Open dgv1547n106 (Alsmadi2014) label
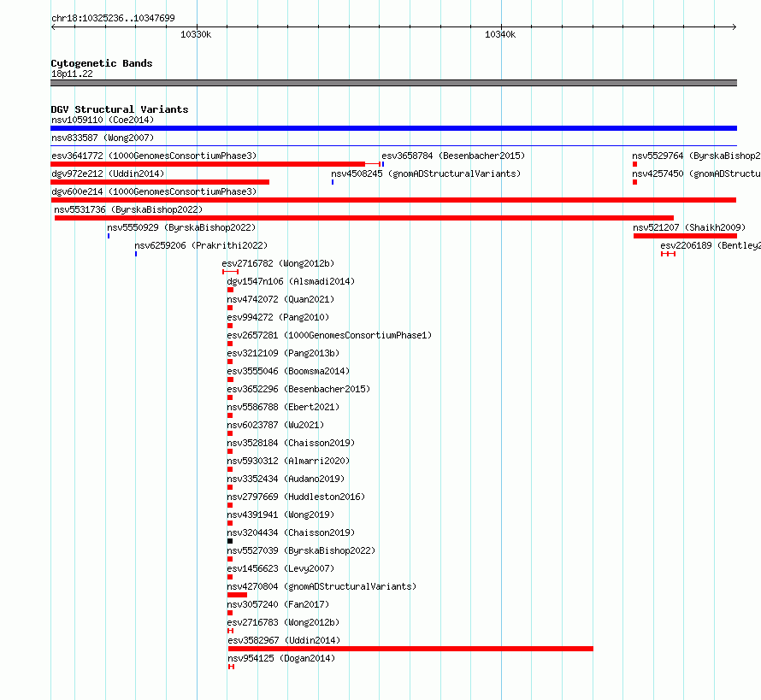Viewport: 761px width, 700px height. [x=291, y=281]
